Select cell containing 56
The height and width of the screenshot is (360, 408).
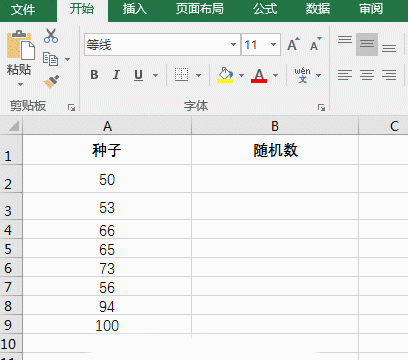[x=107, y=286]
